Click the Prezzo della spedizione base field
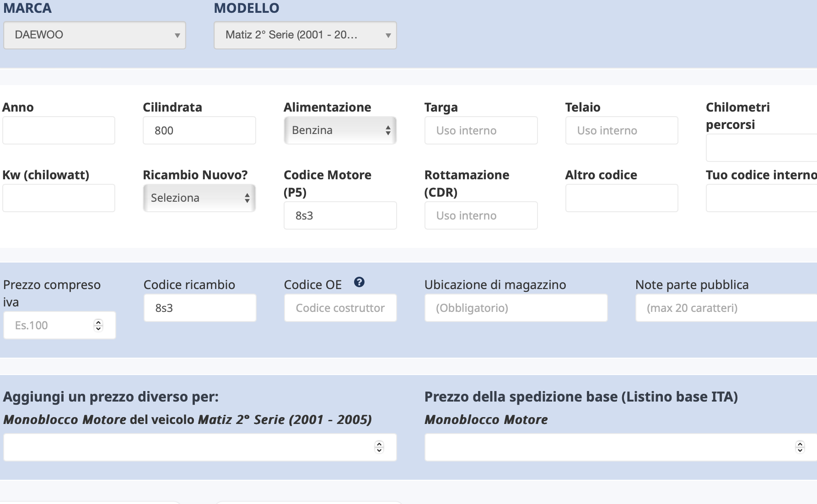The width and height of the screenshot is (817, 504). click(x=621, y=447)
